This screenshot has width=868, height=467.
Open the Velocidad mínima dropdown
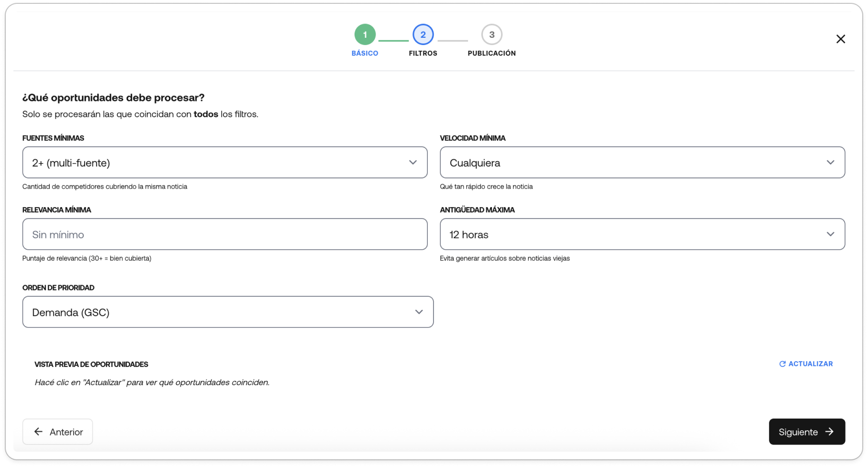pos(642,163)
